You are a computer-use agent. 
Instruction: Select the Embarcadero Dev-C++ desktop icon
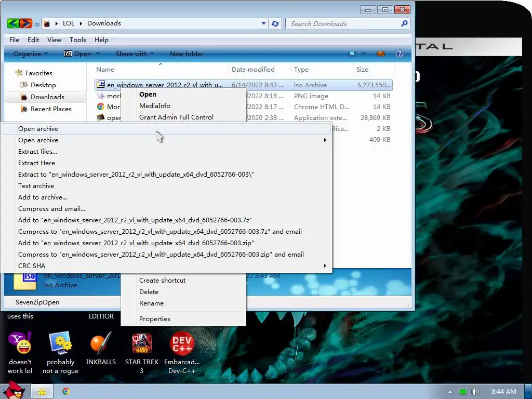(x=182, y=353)
